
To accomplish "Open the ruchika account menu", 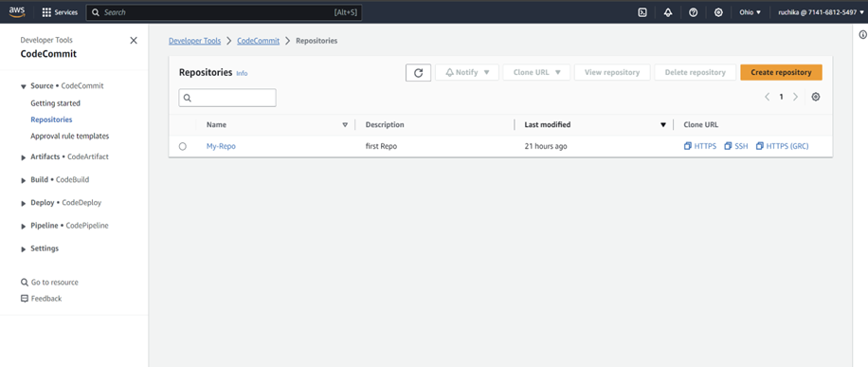I will pyautogui.click(x=821, y=12).
